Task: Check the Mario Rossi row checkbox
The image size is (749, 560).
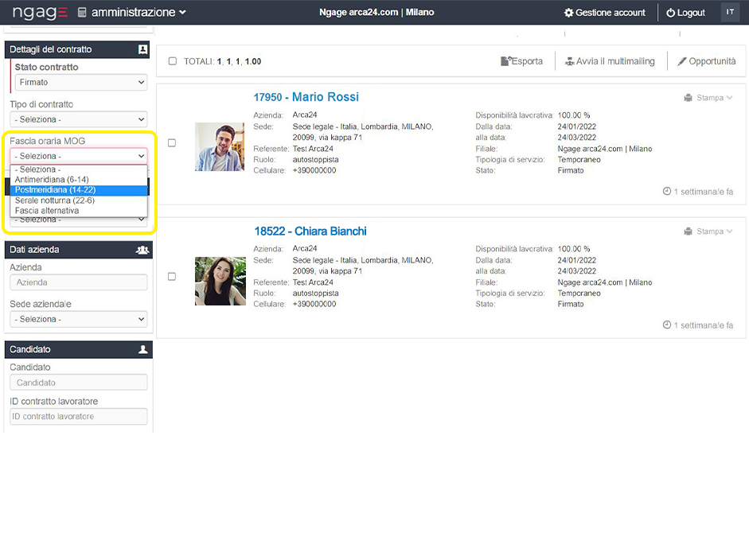Action: [x=172, y=143]
